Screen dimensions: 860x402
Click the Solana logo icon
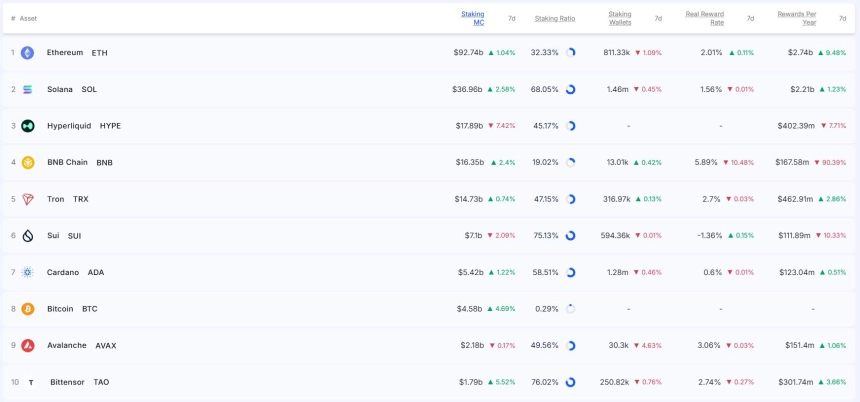27,89
